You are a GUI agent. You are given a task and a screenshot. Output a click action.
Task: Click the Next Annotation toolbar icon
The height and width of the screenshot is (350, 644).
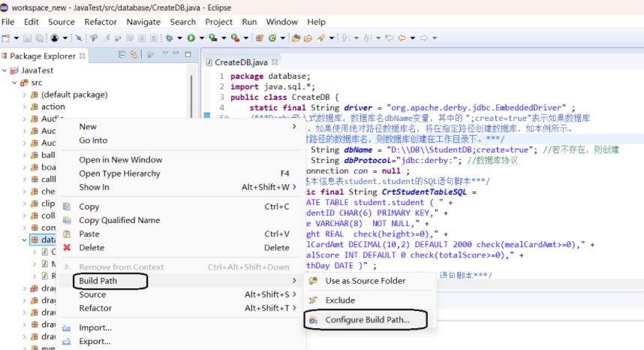(x=345, y=38)
